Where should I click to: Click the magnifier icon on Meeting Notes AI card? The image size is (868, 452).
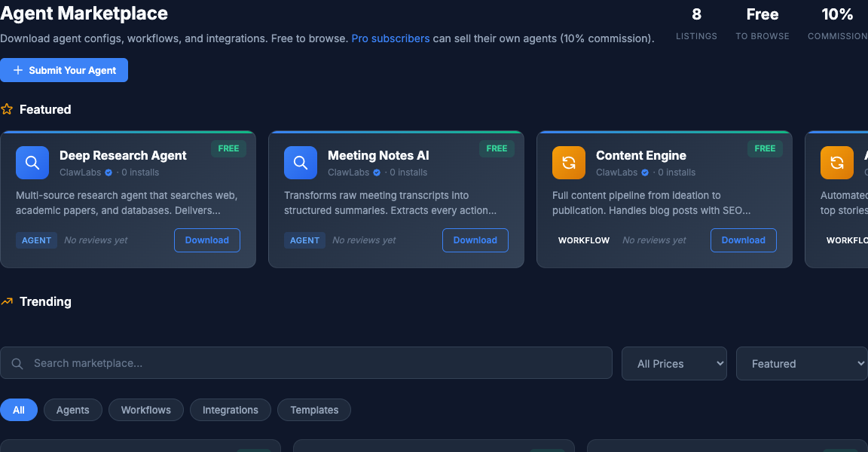300,162
